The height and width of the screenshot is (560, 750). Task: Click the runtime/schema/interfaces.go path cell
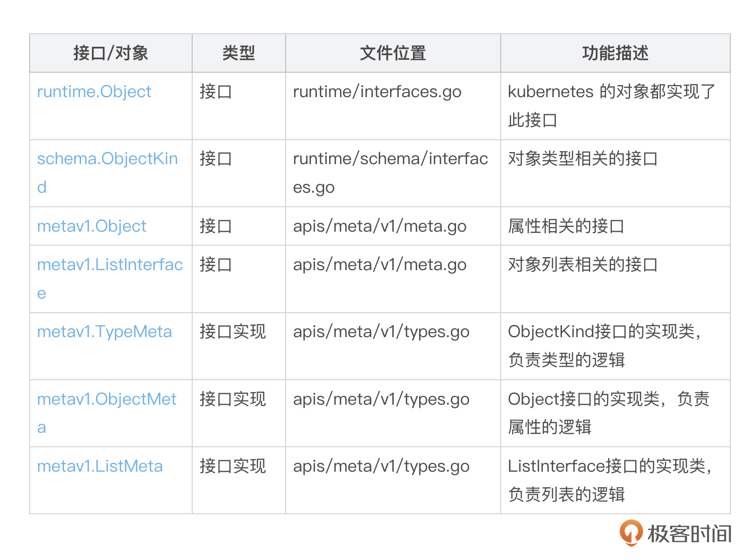coord(390,172)
